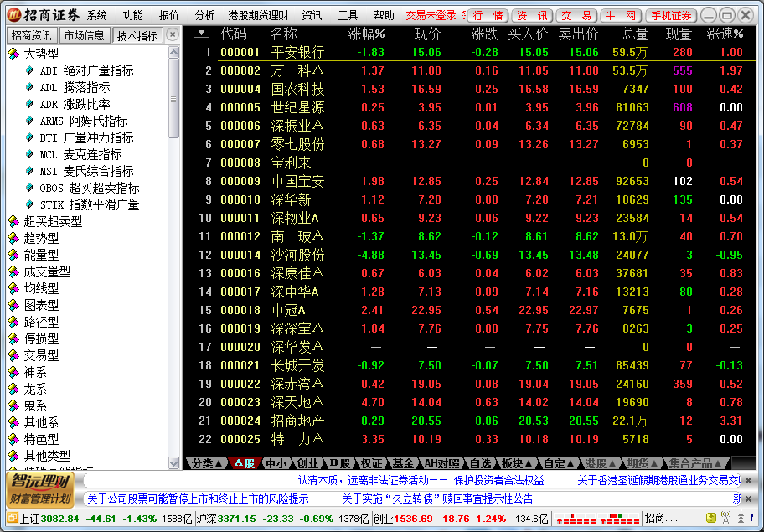The height and width of the screenshot is (532, 764).
Task: Click the BTI 广量冲力指标 diamond icon
Action: [x=29, y=138]
